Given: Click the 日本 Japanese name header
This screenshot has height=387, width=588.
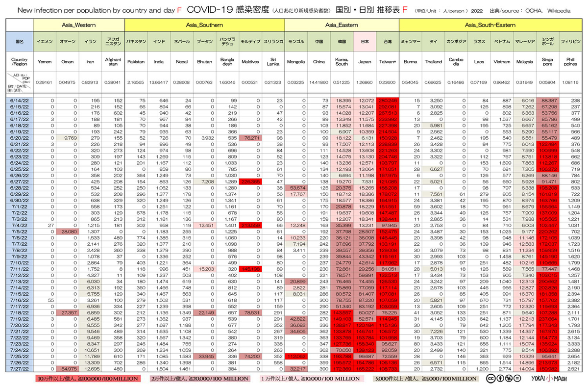Looking at the screenshot, I should pyautogui.click(x=365, y=42).
